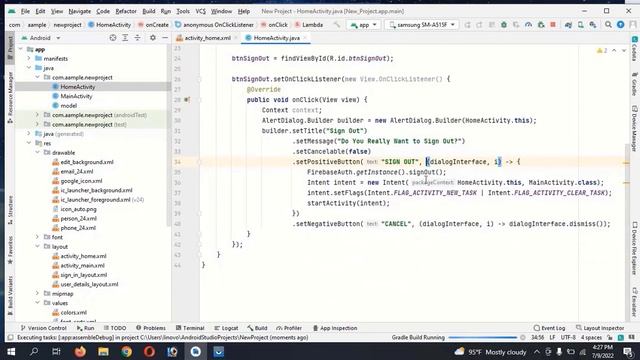Toggle the Gradle panel on right edge
The image size is (640, 360).
(x=635, y=84)
